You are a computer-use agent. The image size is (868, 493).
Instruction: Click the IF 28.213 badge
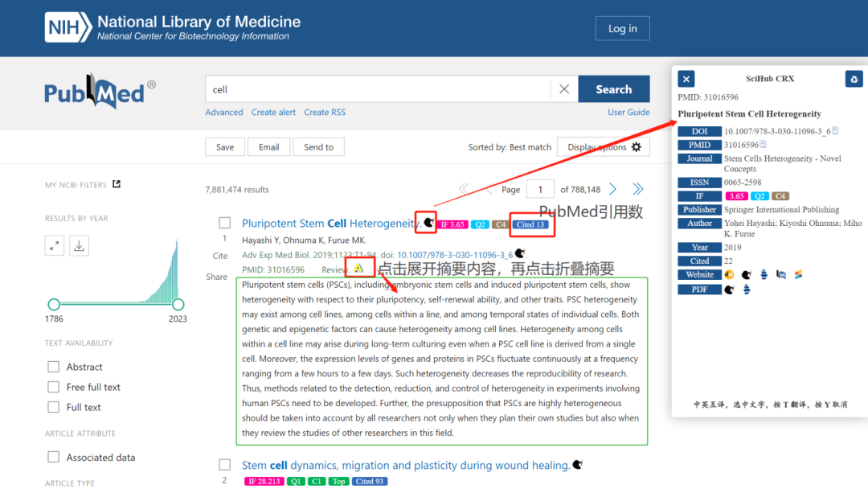[x=264, y=482]
